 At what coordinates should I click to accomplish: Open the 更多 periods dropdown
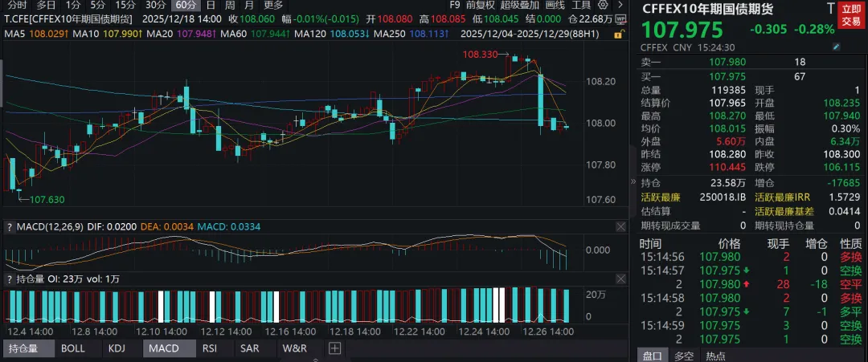(x=274, y=5)
